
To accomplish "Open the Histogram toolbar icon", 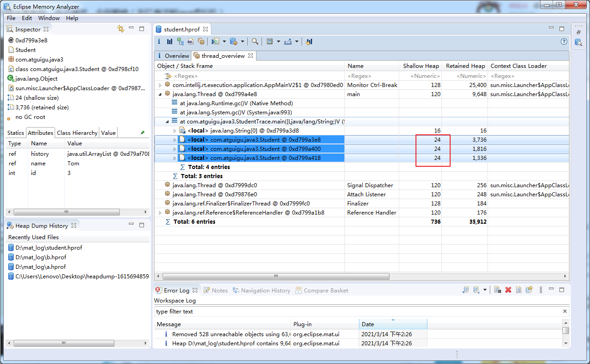I will (x=169, y=41).
